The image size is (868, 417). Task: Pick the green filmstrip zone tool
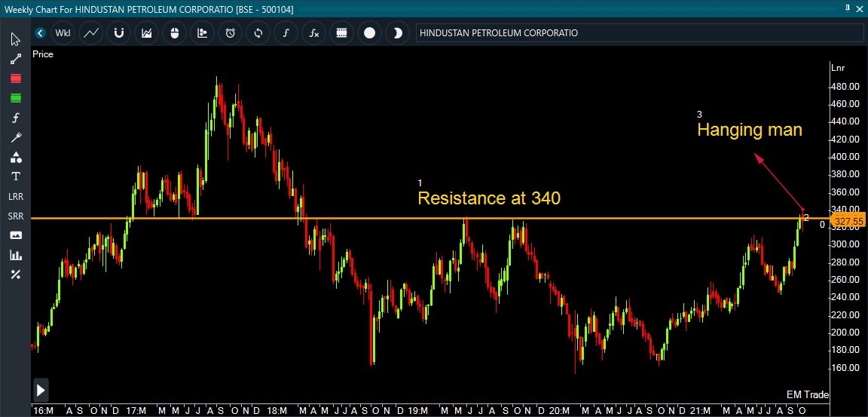tap(16, 98)
